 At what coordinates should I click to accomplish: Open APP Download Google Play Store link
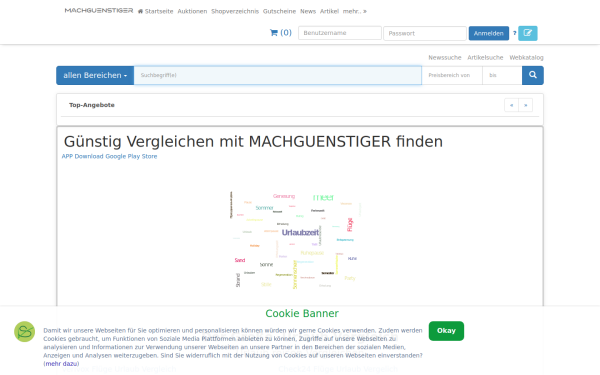[x=109, y=156]
